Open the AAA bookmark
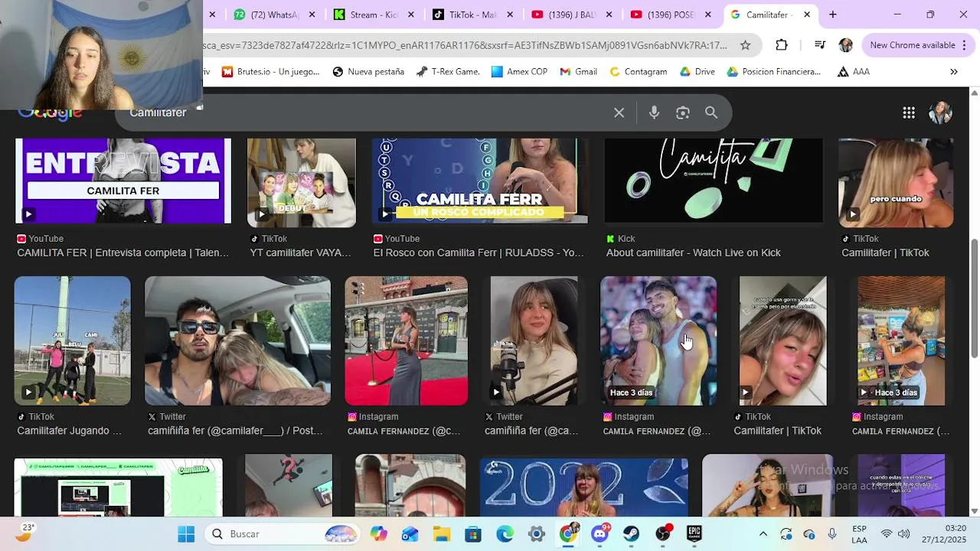The image size is (980, 551). pos(854,72)
